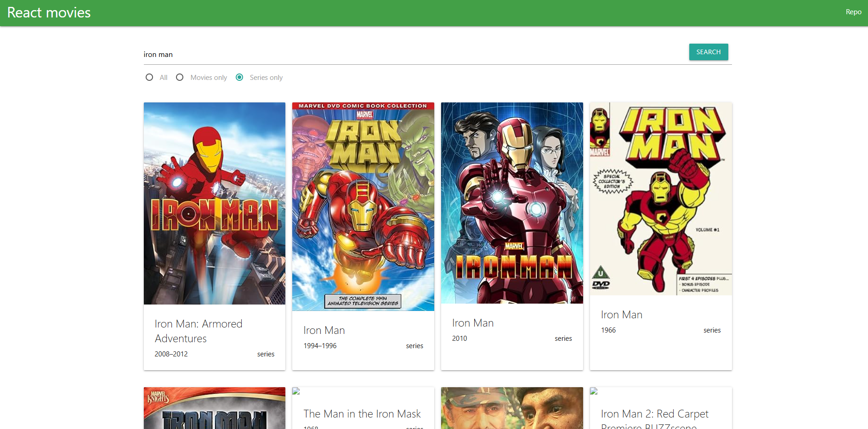Click "series" label beside 1994–1996
868x429 pixels.
click(x=414, y=346)
